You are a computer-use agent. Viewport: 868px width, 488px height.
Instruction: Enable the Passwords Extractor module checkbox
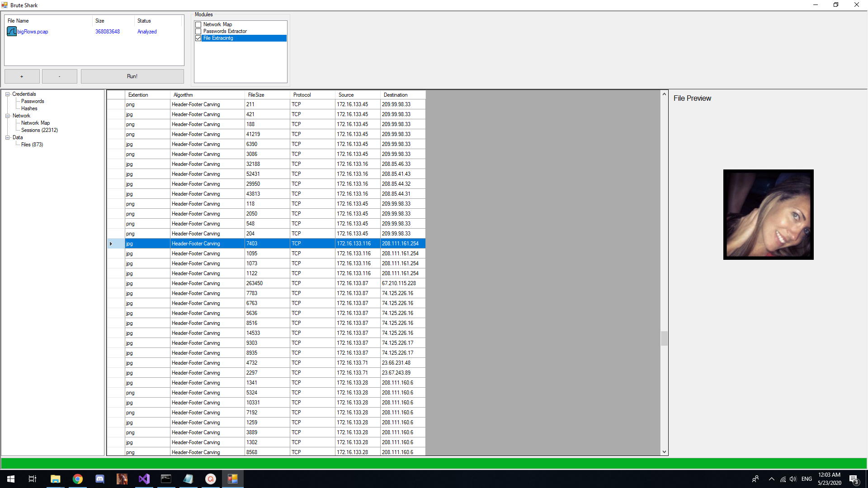click(198, 31)
